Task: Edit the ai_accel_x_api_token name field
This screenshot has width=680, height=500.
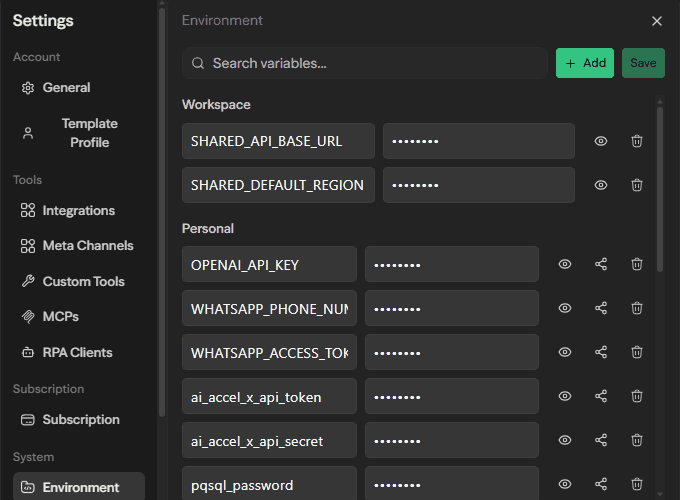Action: 269,396
